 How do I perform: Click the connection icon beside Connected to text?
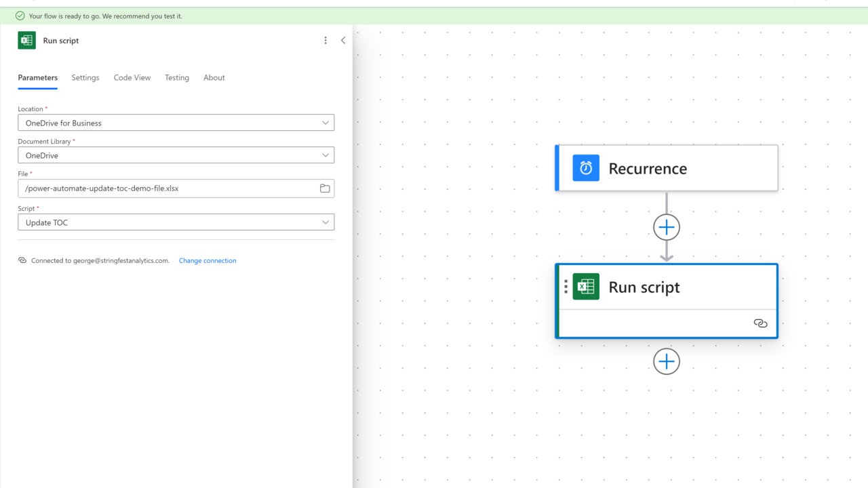(22, 260)
